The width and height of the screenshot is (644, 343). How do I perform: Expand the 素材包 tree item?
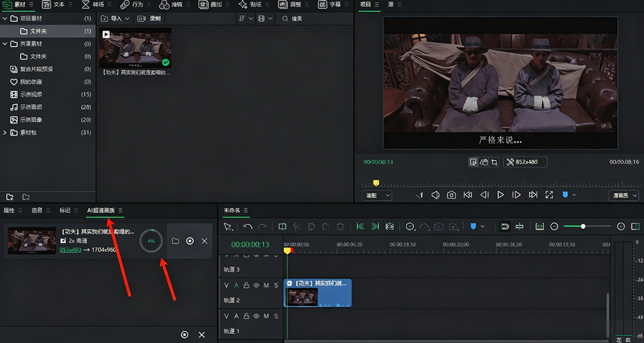(x=4, y=132)
